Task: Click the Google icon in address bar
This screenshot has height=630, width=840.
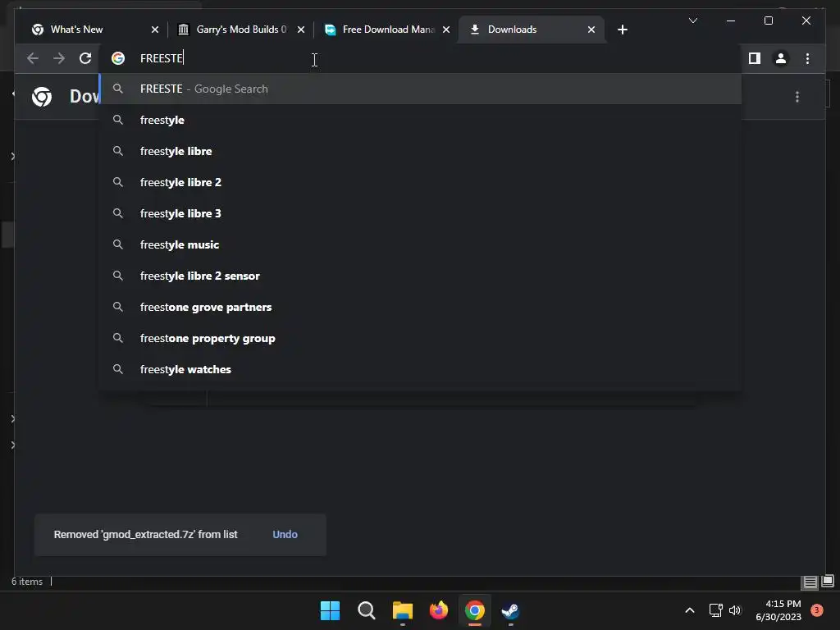Action: click(118, 58)
